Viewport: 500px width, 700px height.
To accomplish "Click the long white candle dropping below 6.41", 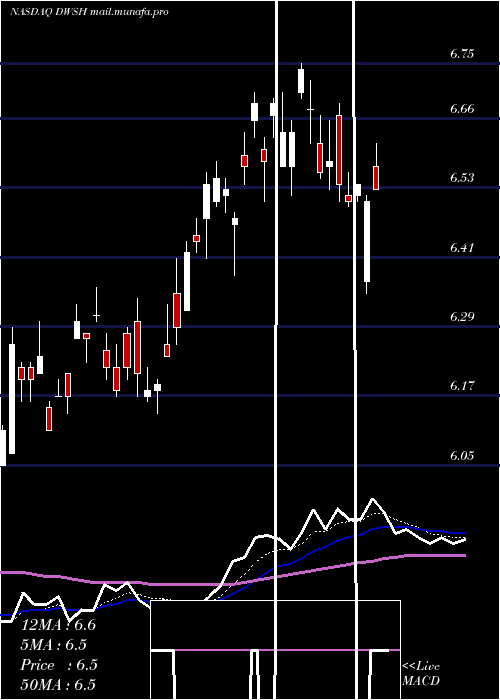I will tap(367, 242).
